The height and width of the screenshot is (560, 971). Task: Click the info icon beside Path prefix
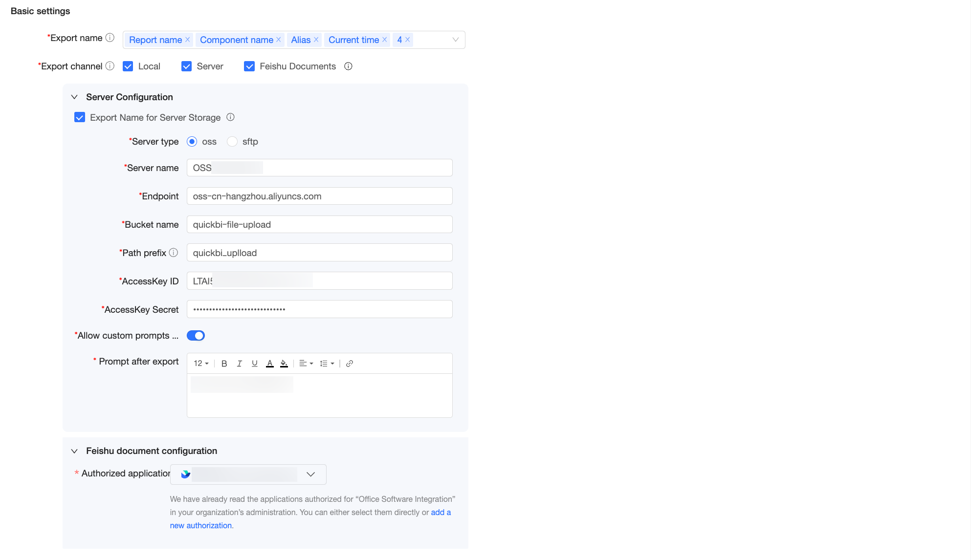(174, 253)
